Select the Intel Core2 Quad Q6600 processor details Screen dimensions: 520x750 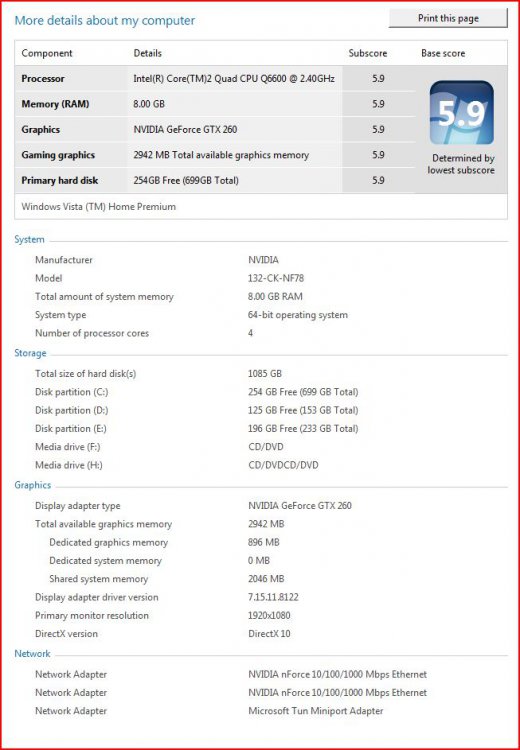234,78
